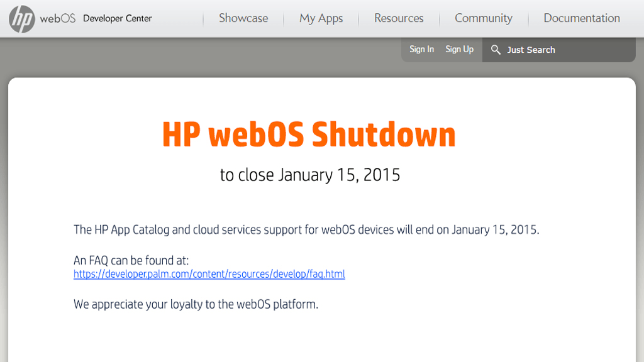Screen dimensions: 644x362
Task: Open the developer.palm.com FAQ link
Action: tap(209, 274)
